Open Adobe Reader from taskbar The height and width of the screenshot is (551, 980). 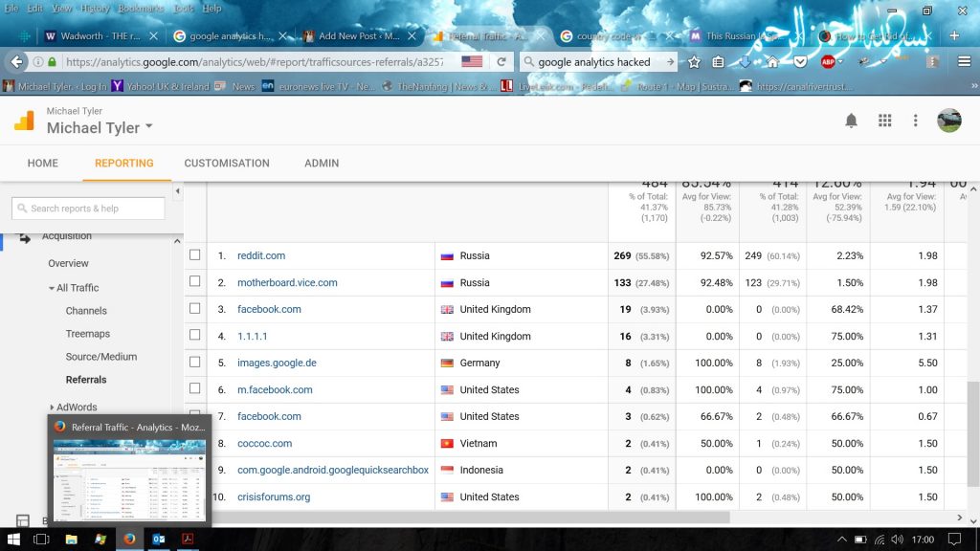click(x=188, y=540)
